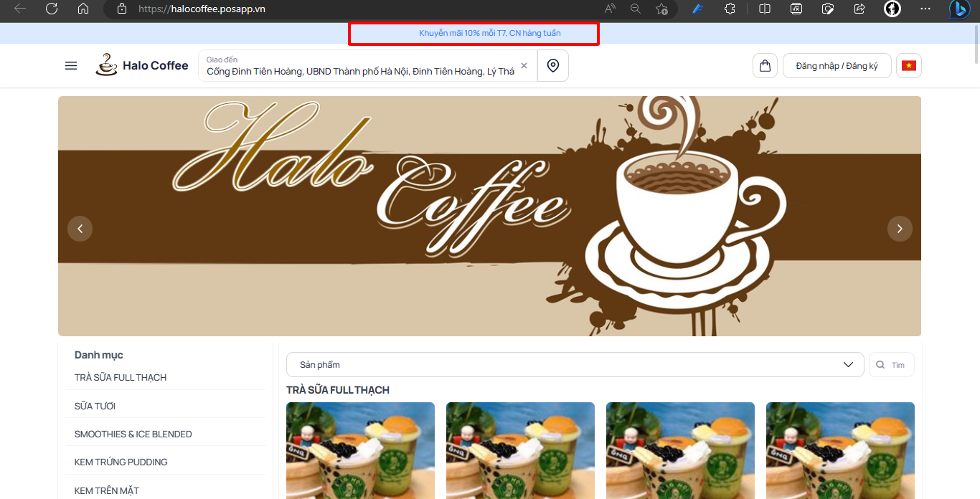This screenshot has height=499, width=980.
Task: Go to previous banner slide
Action: [x=80, y=229]
